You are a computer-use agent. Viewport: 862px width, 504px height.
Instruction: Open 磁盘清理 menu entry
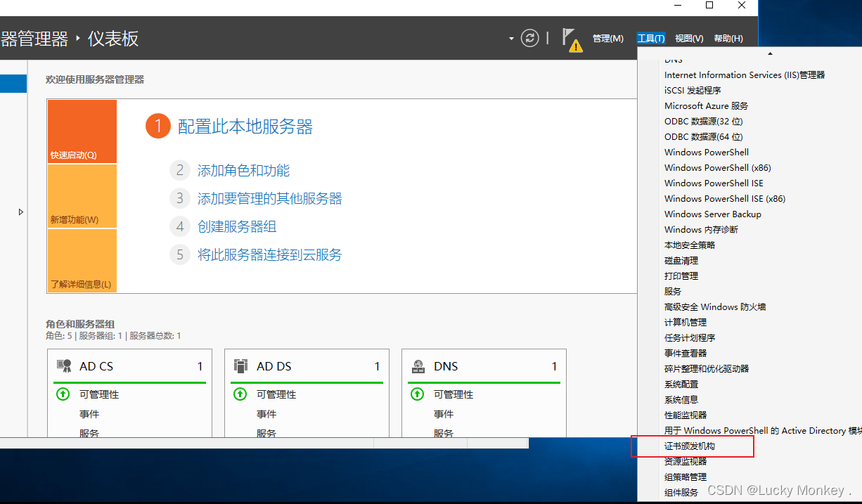point(681,260)
